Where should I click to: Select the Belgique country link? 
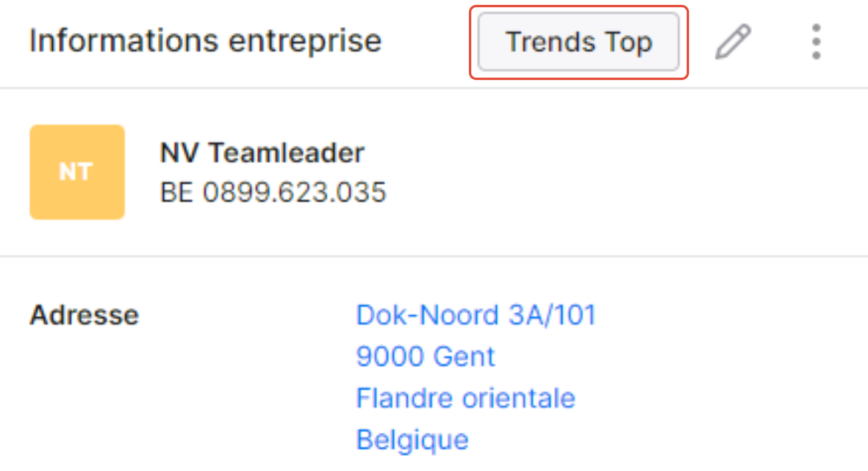412,439
